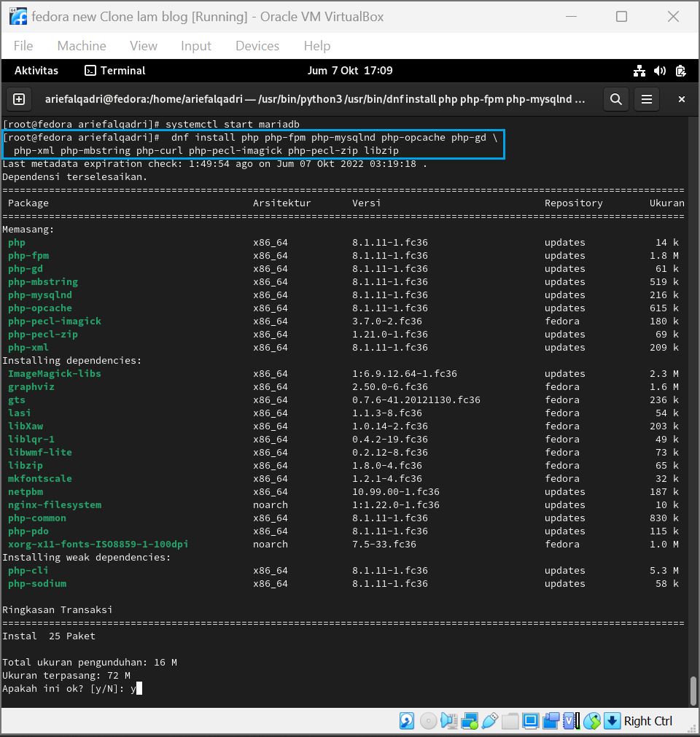Viewport: 700px width, 737px height.
Task: Open the GNOME network status icon
Action: pos(639,71)
